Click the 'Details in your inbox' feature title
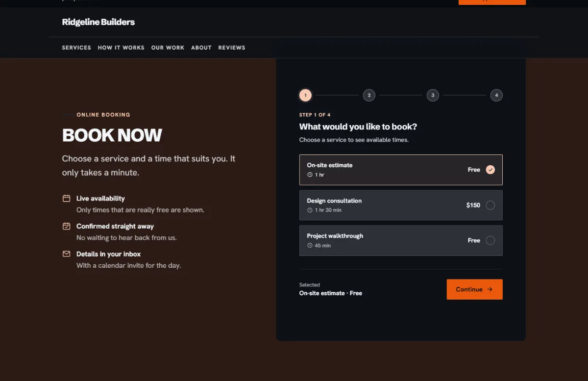The width and height of the screenshot is (588, 381). (x=109, y=254)
